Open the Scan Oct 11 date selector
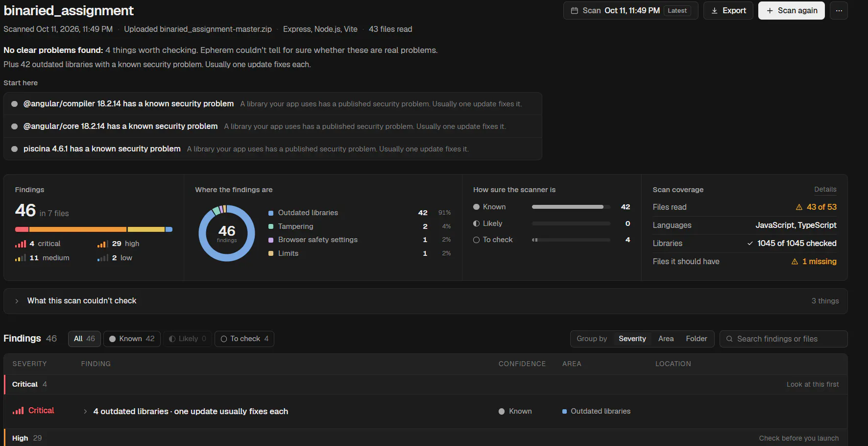This screenshot has height=446, width=868. pos(630,11)
